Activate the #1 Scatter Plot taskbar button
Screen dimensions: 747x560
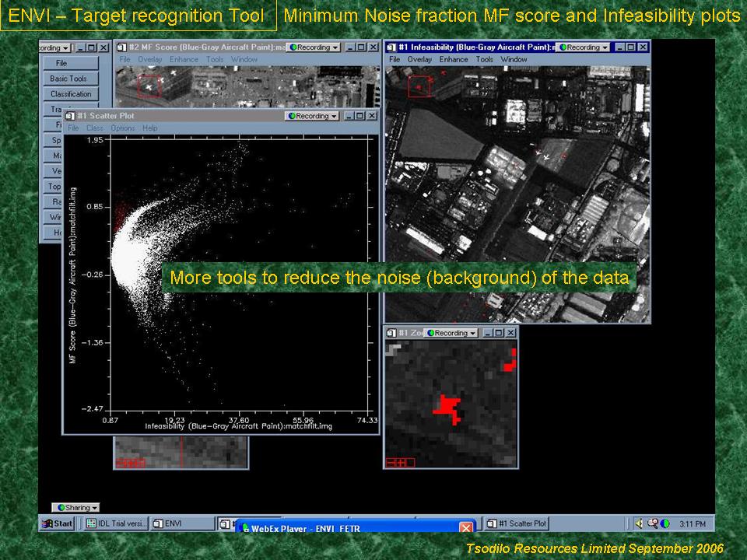click(517, 523)
